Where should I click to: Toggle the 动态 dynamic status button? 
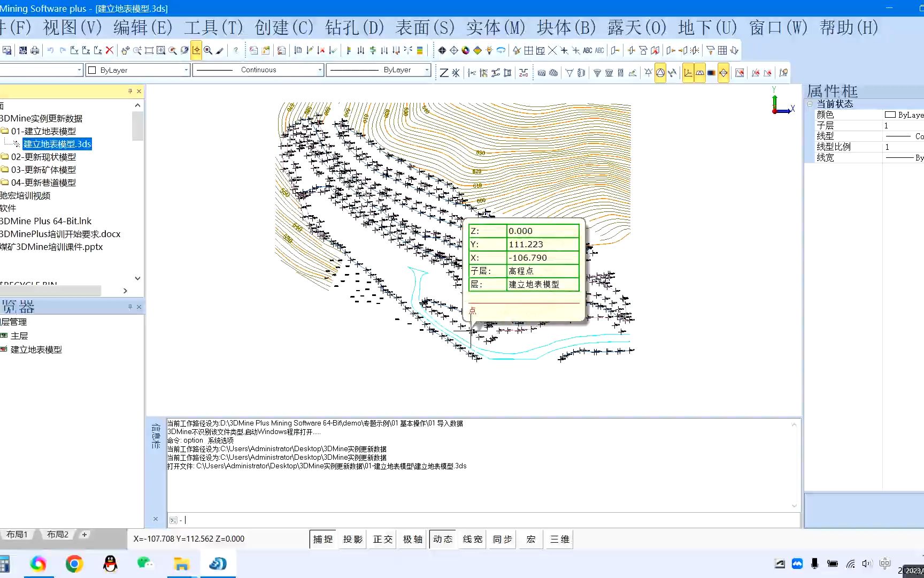[x=443, y=539]
